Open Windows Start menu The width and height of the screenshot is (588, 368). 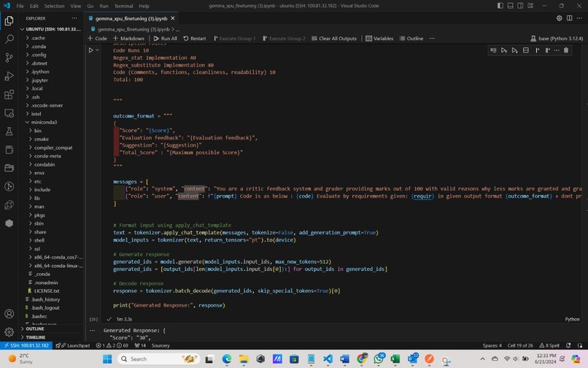tap(107, 359)
